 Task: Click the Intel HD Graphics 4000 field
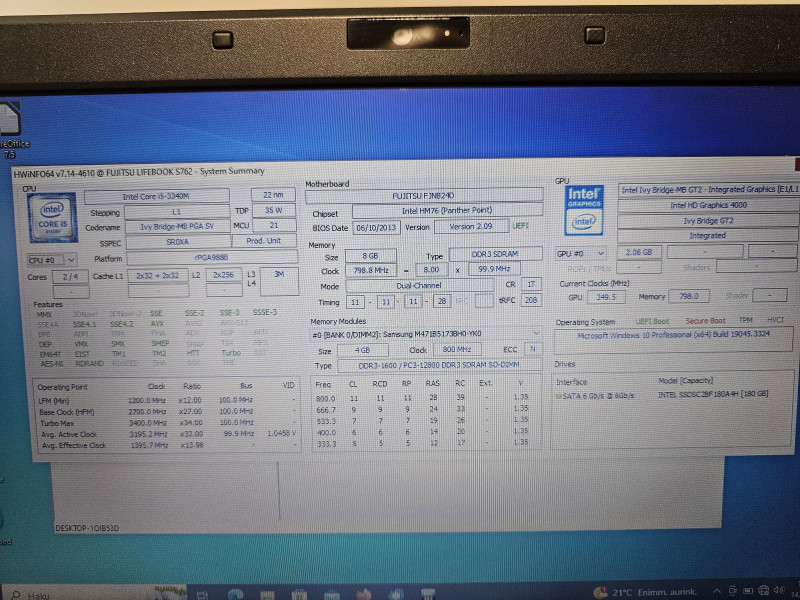[708, 205]
